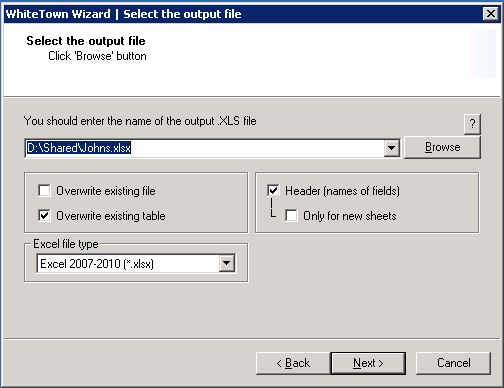Image resolution: width=504 pixels, height=388 pixels.
Task: Enable the Overwrite existing file checkbox
Action: point(45,191)
